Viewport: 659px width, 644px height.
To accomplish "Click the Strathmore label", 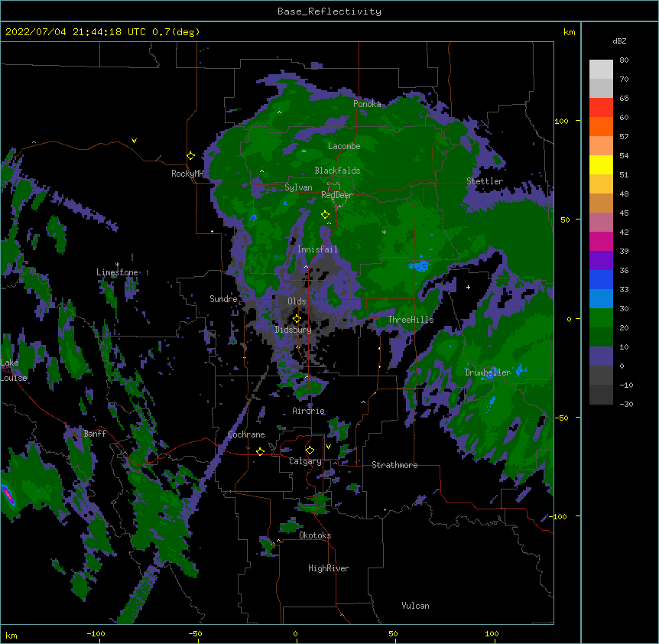I will click(x=394, y=465).
